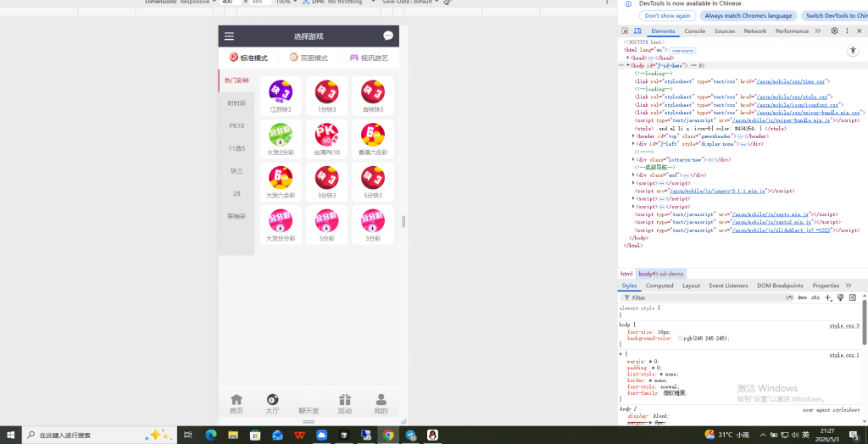Open DevTools settings gear
Image resolution: width=868 pixels, height=444 pixels.
pyautogui.click(x=834, y=31)
